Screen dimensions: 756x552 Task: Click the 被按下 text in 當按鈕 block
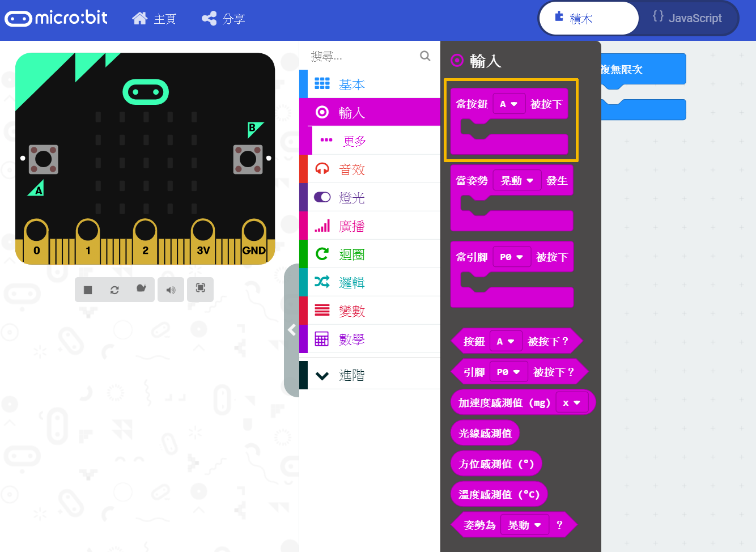tap(546, 104)
